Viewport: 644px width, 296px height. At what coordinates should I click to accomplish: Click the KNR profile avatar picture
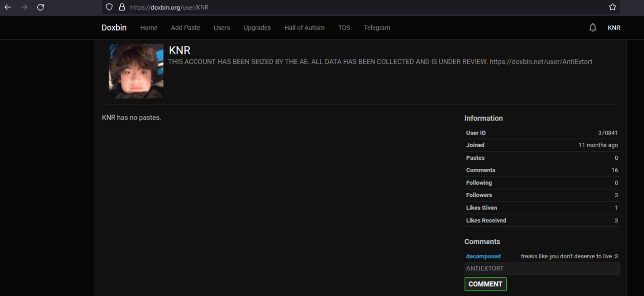[x=136, y=71]
